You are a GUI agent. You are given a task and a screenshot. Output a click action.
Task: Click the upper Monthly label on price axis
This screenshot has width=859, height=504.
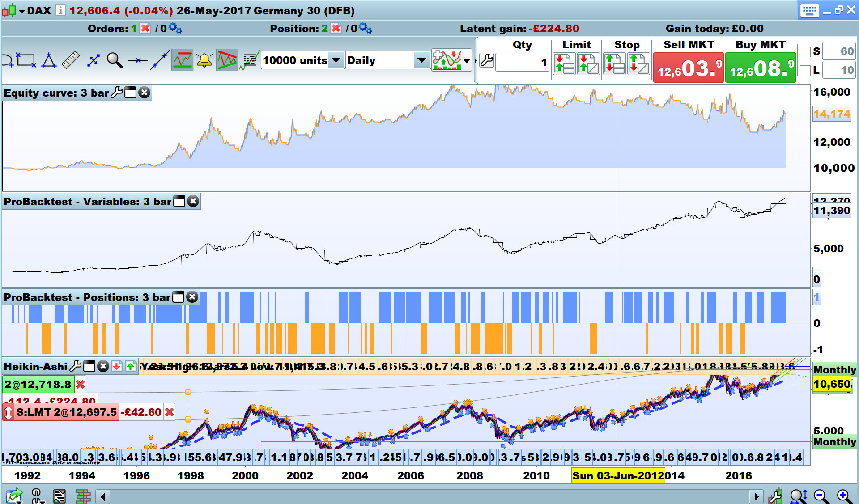834,370
